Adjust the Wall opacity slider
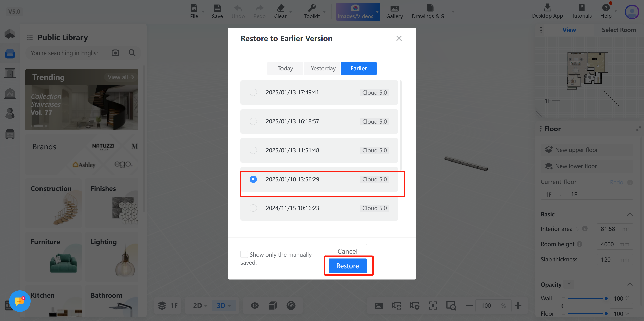The height and width of the screenshot is (321, 644). click(606, 298)
